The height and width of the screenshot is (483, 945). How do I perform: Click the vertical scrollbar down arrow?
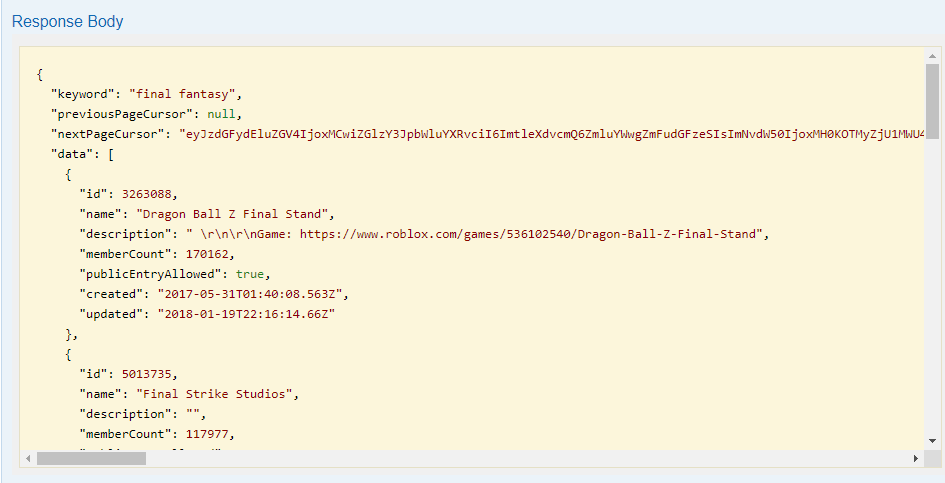[932, 439]
